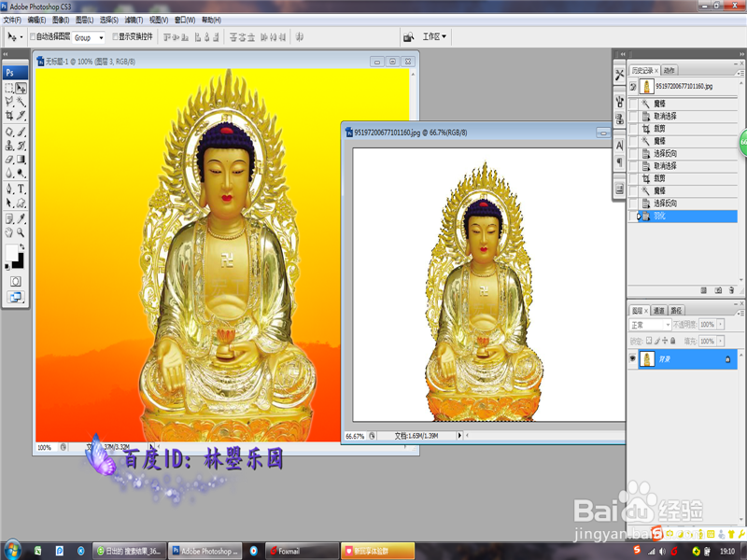Select the Clone Stamp tool
This screenshot has width=747, height=560.
point(9,146)
